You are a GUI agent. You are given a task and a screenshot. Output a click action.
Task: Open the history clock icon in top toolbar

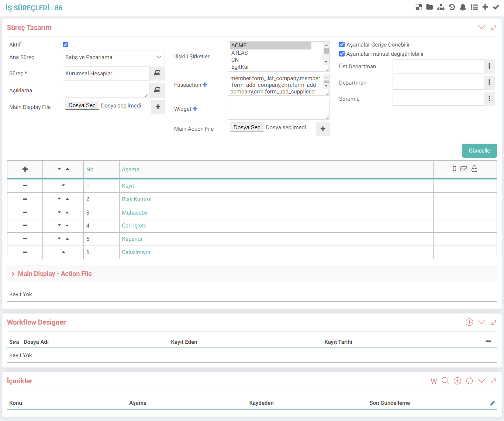[x=452, y=7]
